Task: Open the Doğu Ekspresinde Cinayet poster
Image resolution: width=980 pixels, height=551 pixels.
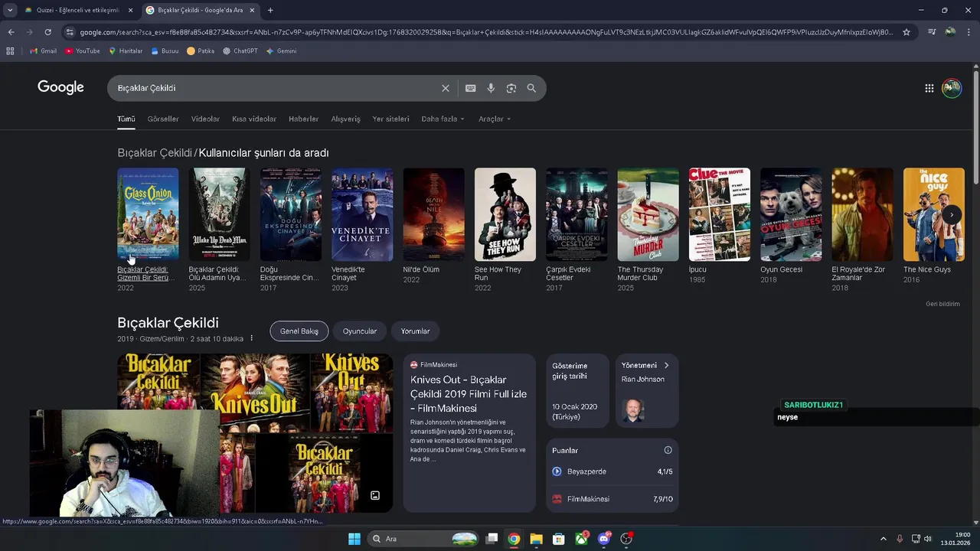Action: click(290, 214)
